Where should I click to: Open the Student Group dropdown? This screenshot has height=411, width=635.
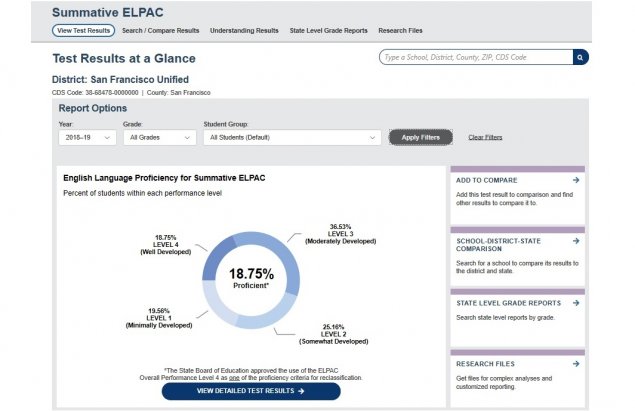click(x=291, y=137)
